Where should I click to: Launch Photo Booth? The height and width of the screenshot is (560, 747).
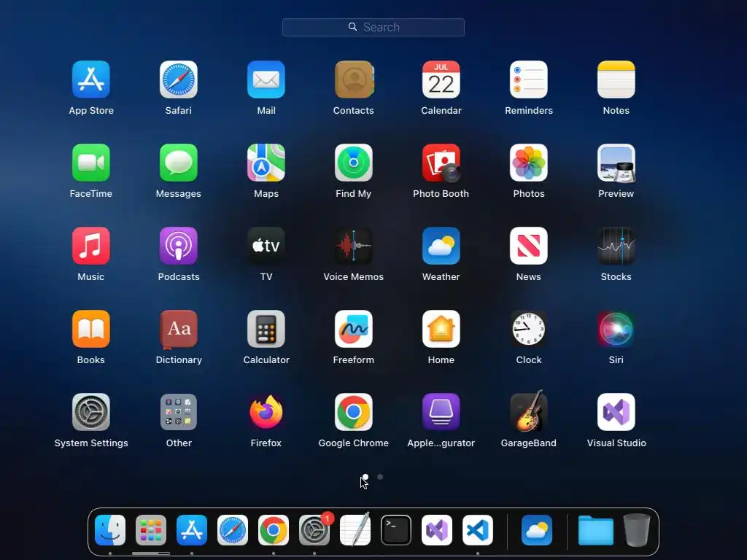[x=441, y=163]
